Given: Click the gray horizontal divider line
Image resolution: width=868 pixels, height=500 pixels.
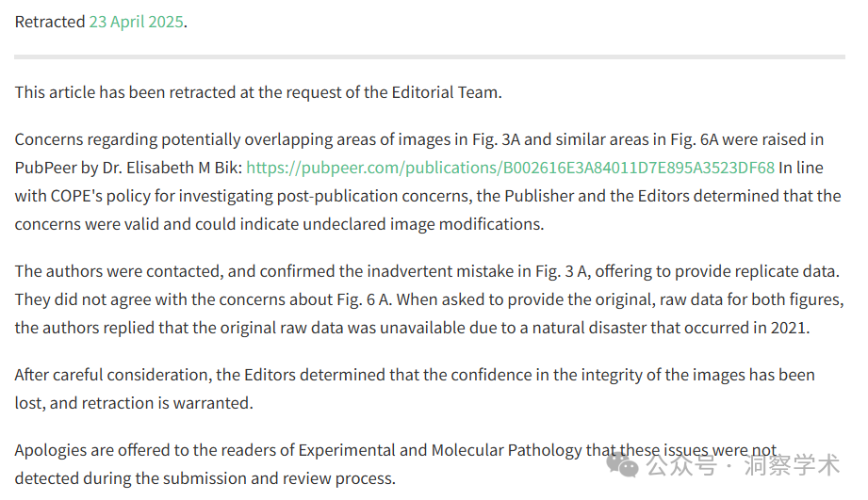Looking at the screenshot, I should click(x=430, y=56).
